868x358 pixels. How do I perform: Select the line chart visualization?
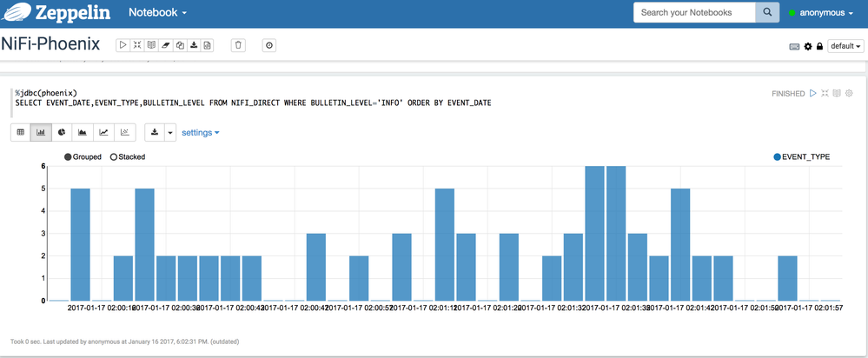(x=103, y=132)
